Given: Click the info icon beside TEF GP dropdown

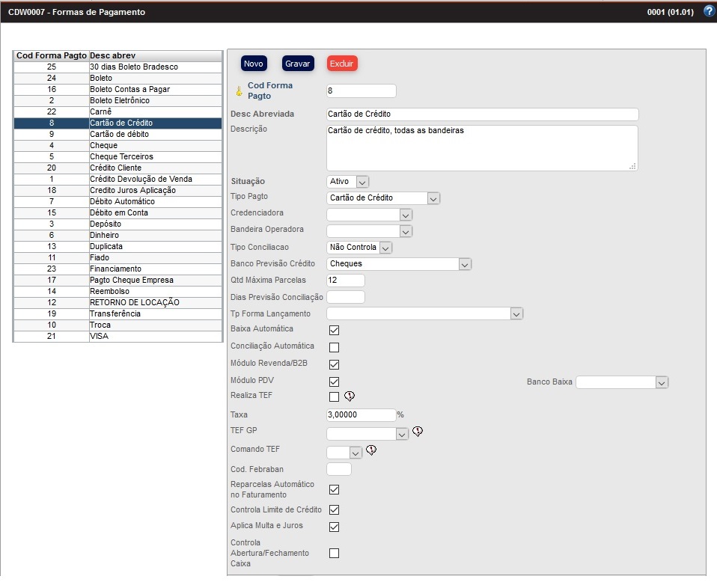Looking at the screenshot, I should click(x=418, y=431).
